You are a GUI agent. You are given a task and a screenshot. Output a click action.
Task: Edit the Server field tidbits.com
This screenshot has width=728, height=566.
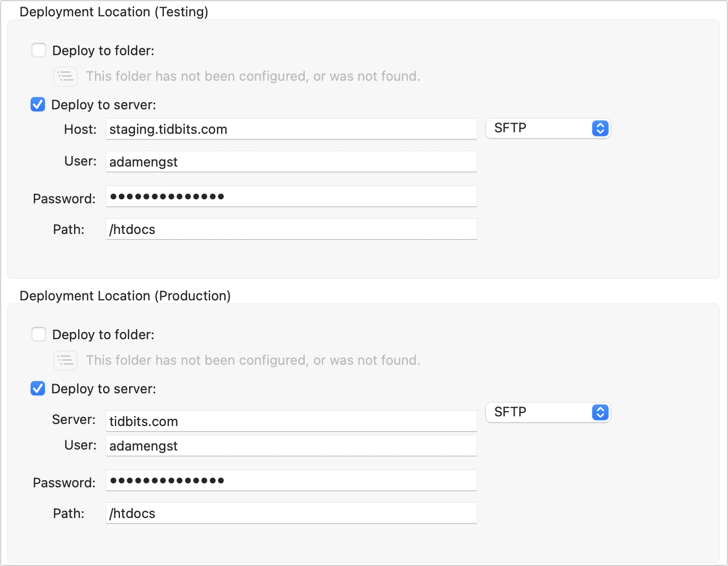pyautogui.click(x=292, y=421)
